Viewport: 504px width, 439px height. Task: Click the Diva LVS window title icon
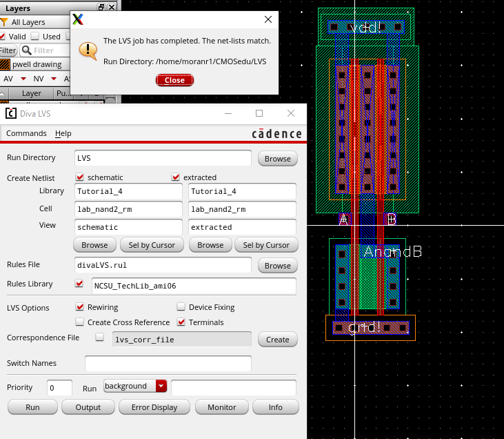click(x=11, y=113)
